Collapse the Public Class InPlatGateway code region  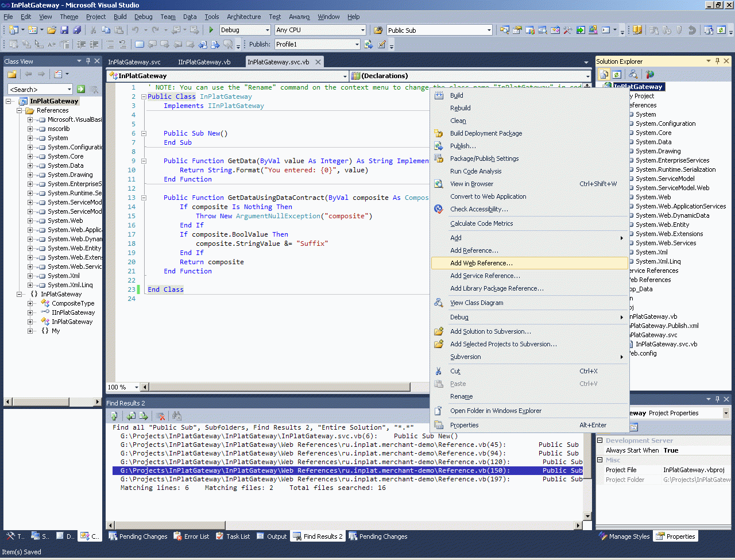[144, 96]
